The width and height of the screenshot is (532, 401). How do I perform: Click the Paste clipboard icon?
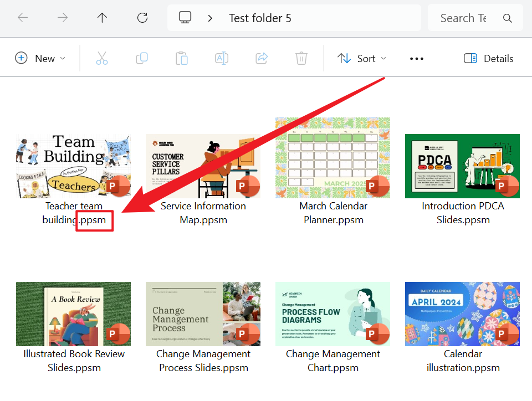click(x=182, y=58)
